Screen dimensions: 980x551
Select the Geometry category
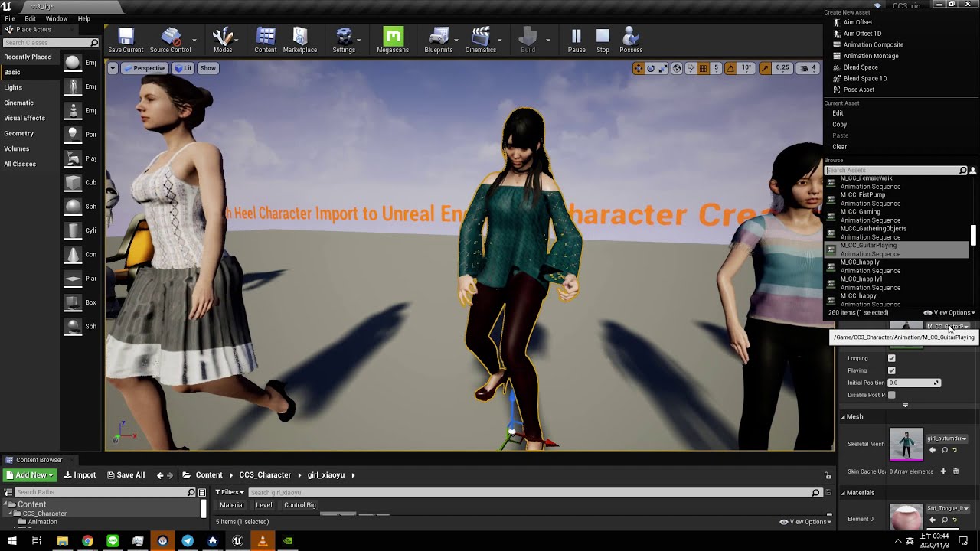18,133
